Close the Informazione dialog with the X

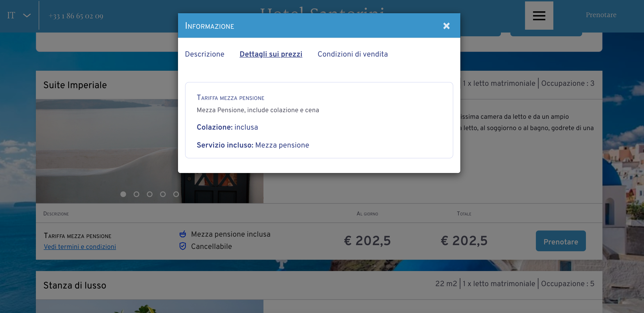point(446,26)
